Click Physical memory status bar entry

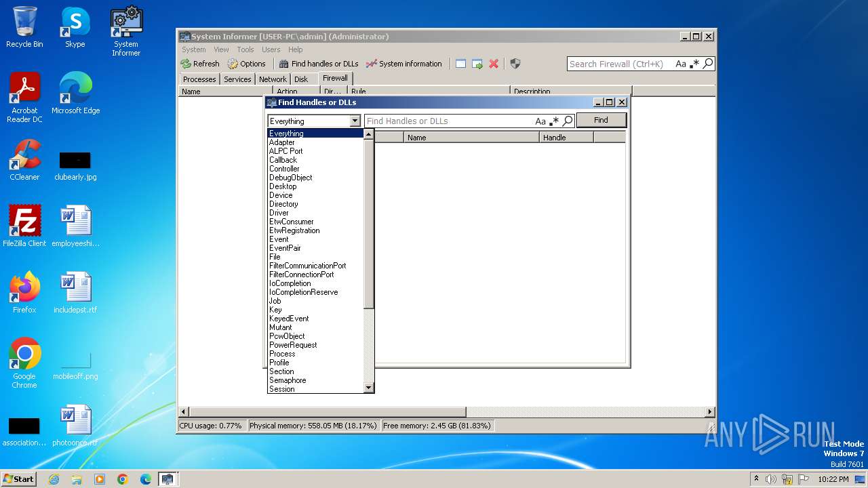[313, 426]
